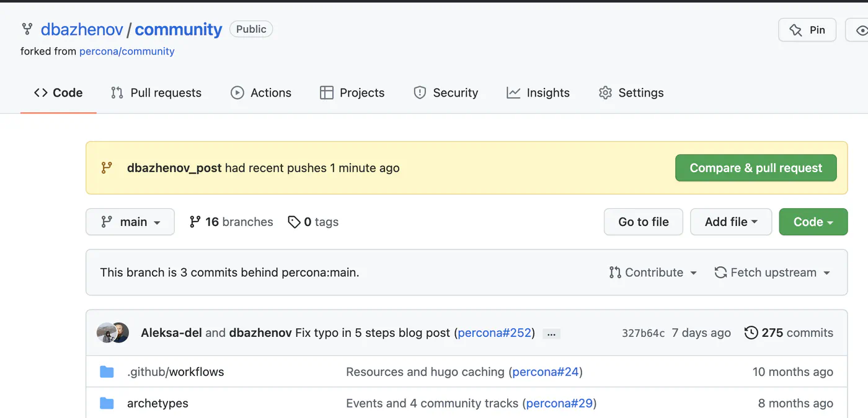Open the Settings tab

[631, 93]
